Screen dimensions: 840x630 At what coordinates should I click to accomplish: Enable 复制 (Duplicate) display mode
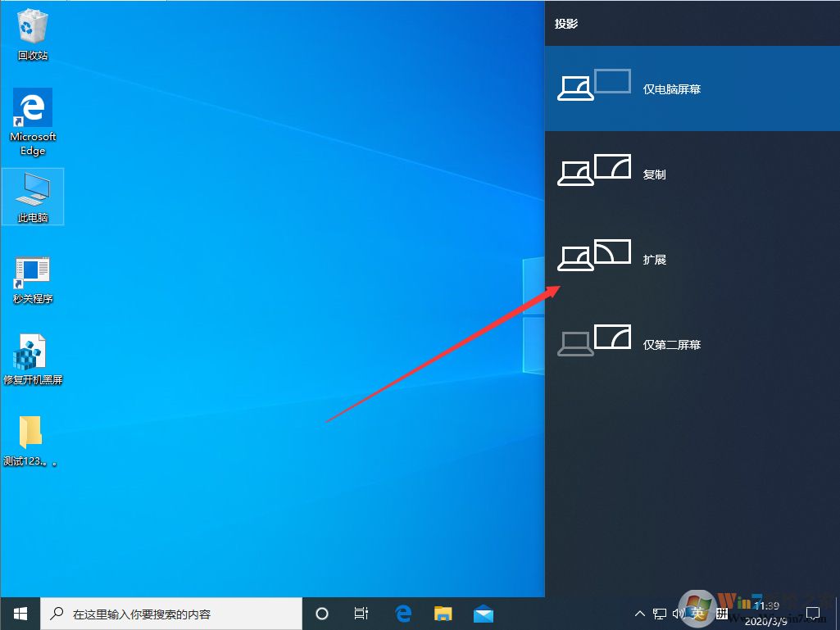[692, 174]
